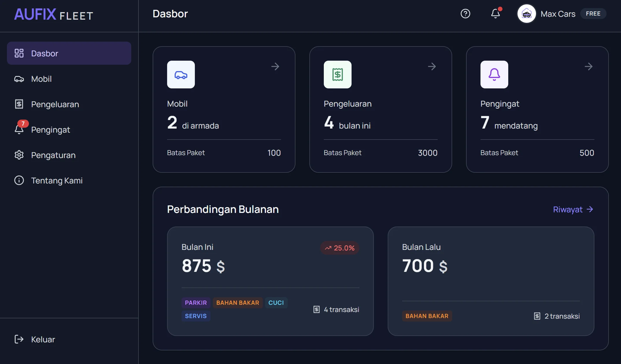Click the Pengeluaran receipt icon in sidebar
Viewport: 621px width, 364px height.
(x=19, y=104)
